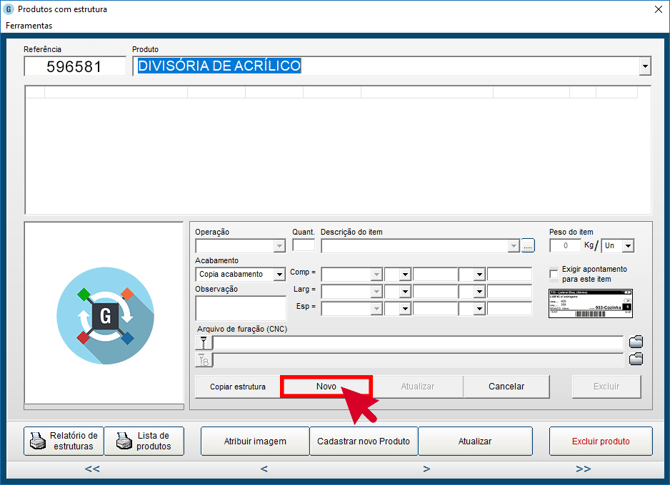670x485 pixels.
Task: Open Relatório de estruturas print report
Action: tap(64, 441)
